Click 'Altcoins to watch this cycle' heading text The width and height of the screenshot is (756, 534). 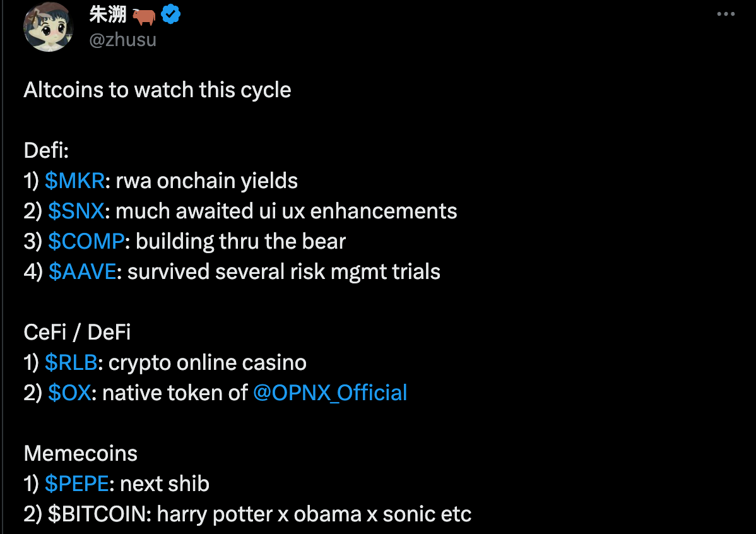pos(157,90)
